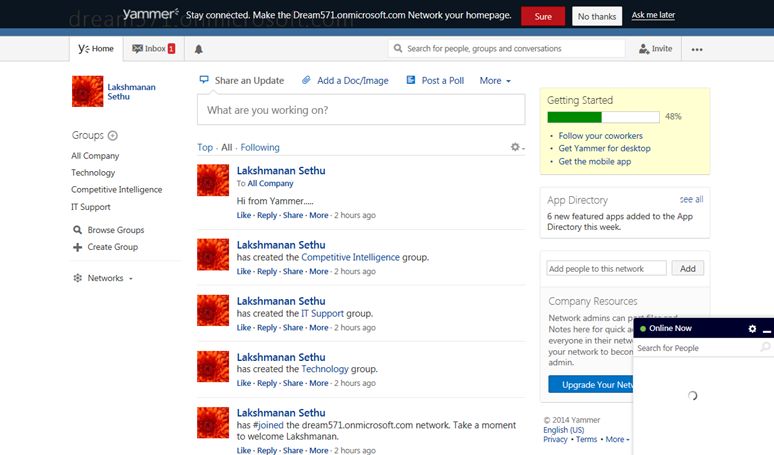Open Competitive Intelligence group in sidebar

tap(116, 190)
